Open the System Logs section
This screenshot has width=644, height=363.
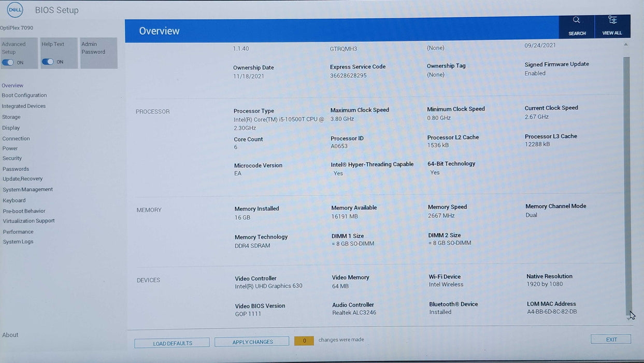(x=18, y=242)
